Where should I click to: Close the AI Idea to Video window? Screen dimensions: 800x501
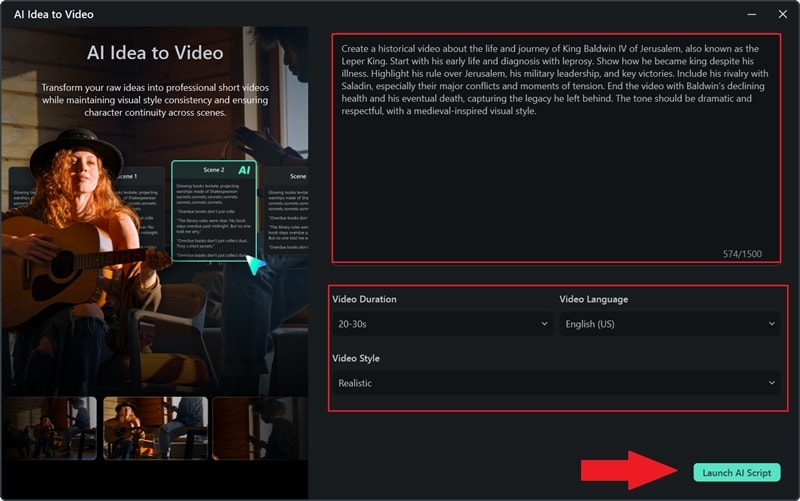pyautogui.click(x=783, y=14)
